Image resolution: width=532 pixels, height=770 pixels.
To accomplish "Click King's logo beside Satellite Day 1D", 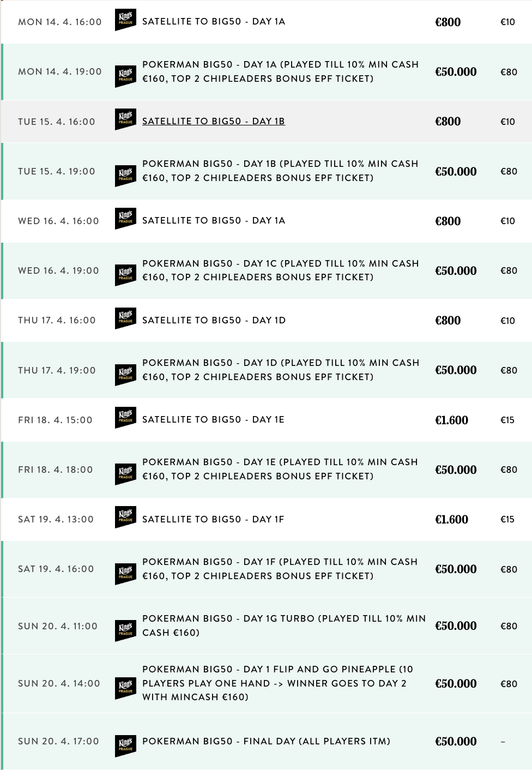I will tap(125, 318).
